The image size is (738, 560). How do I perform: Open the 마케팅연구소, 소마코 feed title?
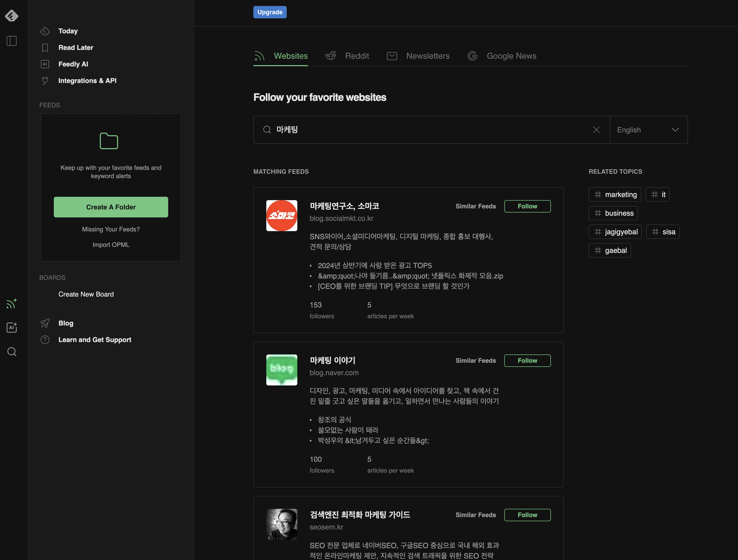click(x=344, y=206)
